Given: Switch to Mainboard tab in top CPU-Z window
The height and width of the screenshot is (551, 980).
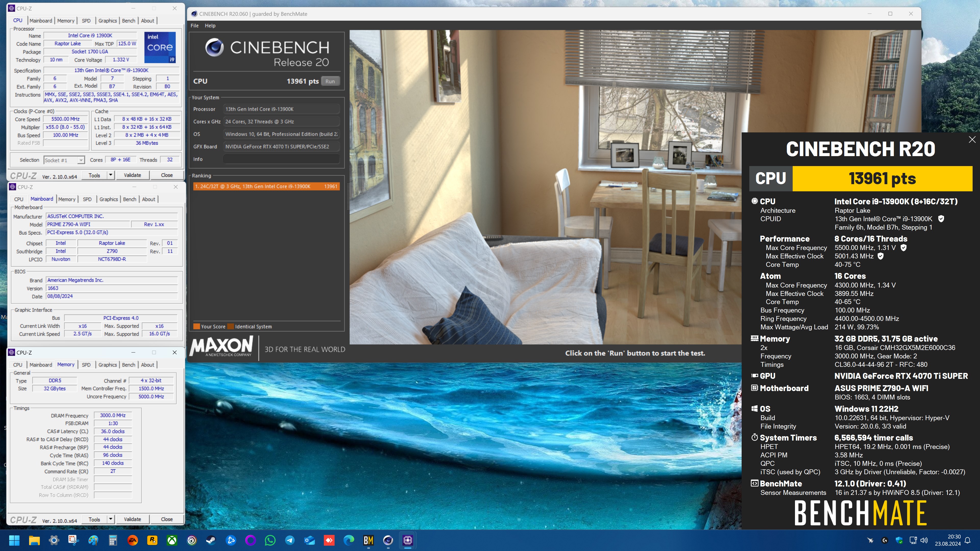Looking at the screenshot, I should tap(41, 20).
